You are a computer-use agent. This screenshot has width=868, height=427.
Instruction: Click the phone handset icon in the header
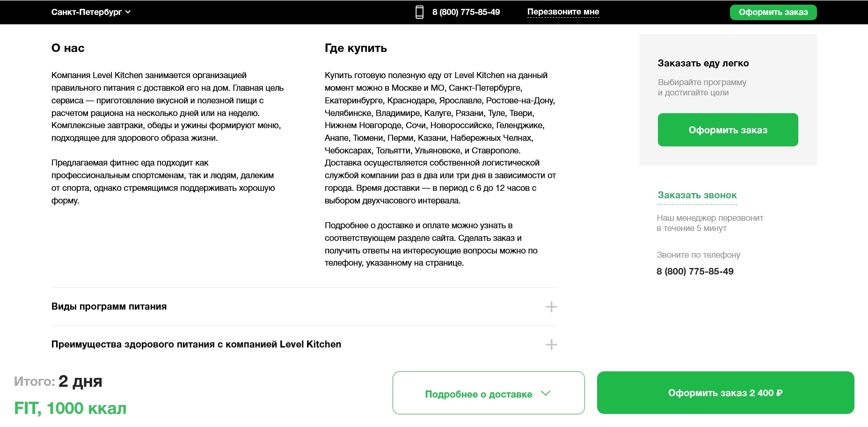pyautogui.click(x=420, y=12)
